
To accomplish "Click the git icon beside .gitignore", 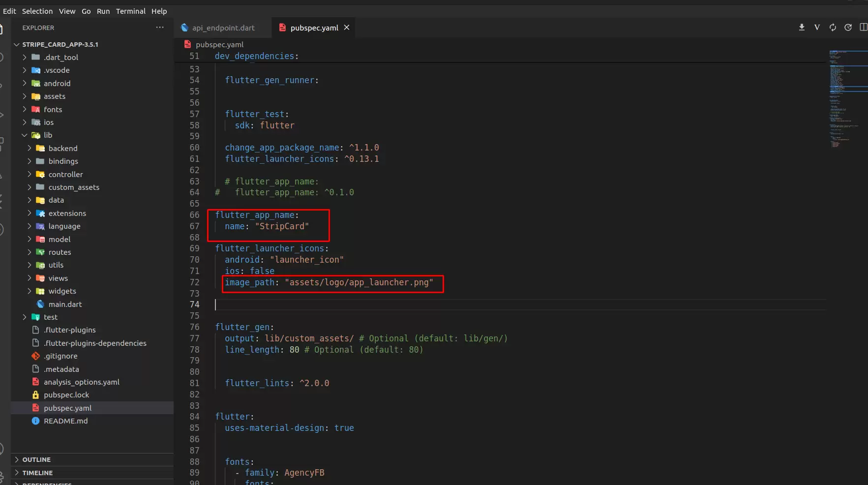I will click(36, 356).
